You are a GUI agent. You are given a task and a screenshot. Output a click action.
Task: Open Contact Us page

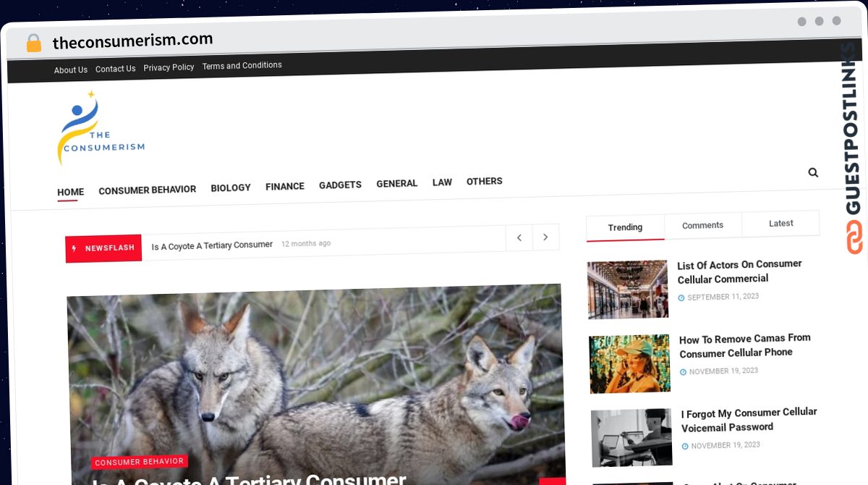point(116,69)
